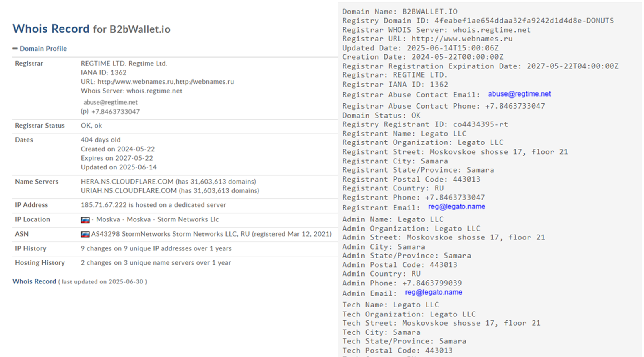Open abuse@regtime.net link in raw record
The height and width of the screenshot is (357, 644).
(519, 94)
